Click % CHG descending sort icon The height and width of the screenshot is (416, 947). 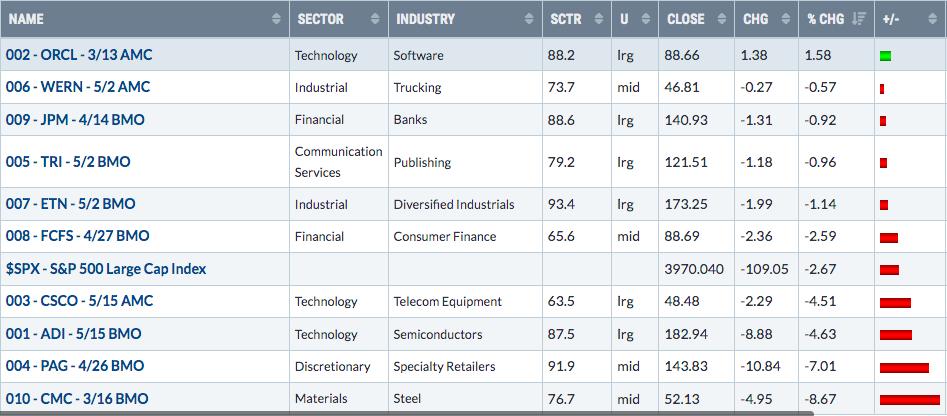coord(858,19)
